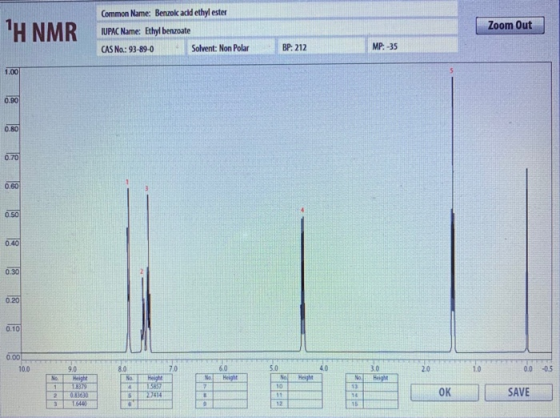Viewport: 560px width, 418px height.
Task: Click the height value 1.8379 in table
Action: [x=80, y=387]
